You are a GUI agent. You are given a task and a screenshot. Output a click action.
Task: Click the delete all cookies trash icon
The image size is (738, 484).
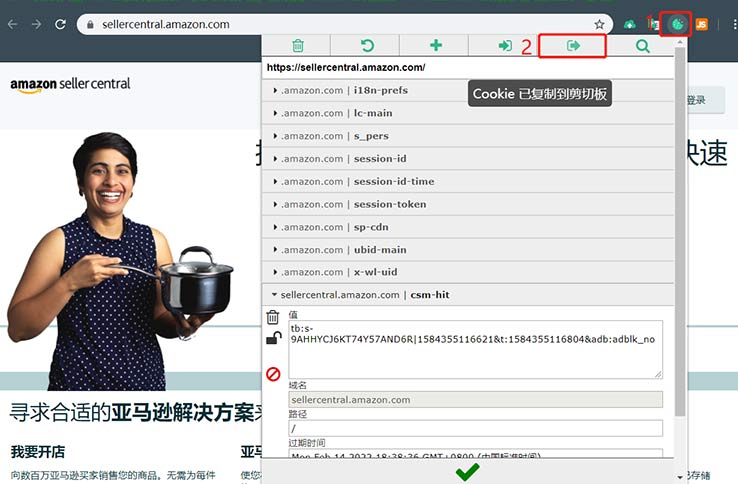click(297, 46)
